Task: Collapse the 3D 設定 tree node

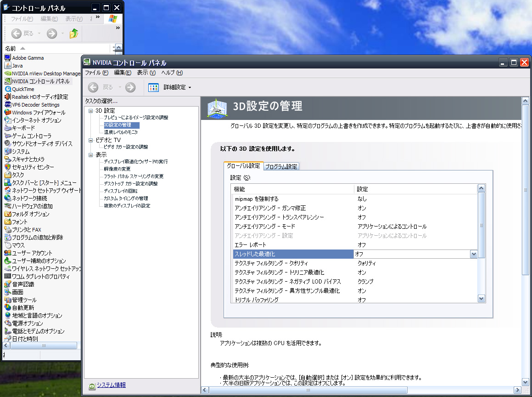Action: click(x=90, y=111)
